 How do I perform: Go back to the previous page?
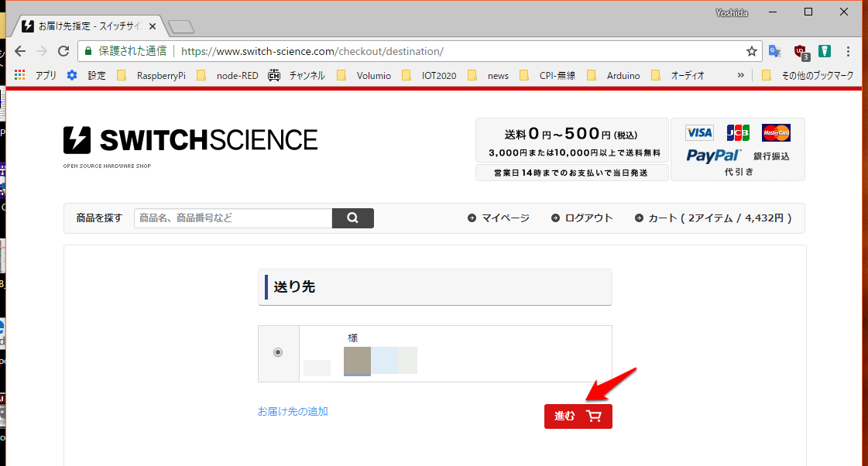20,51
